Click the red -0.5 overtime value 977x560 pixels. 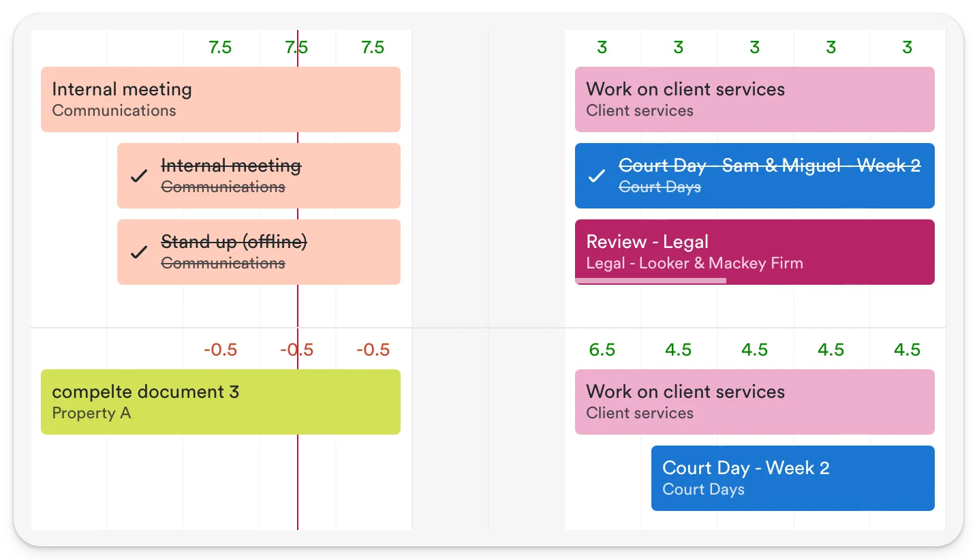pos(296,349)
